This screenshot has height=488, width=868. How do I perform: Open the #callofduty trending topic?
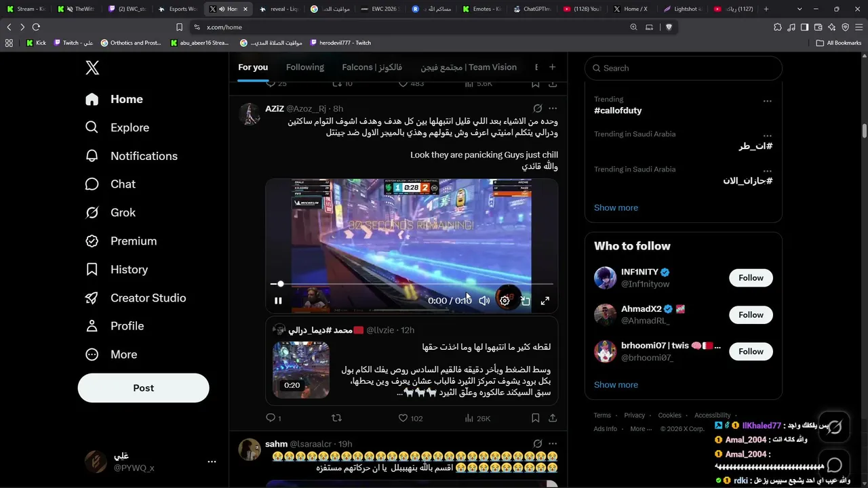tap(618, 110)
